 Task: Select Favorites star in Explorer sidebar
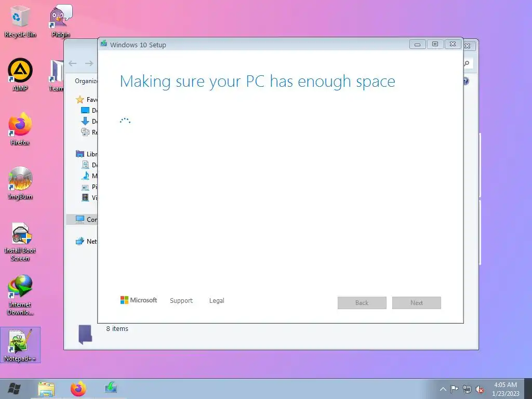click(x=79, y=99)
